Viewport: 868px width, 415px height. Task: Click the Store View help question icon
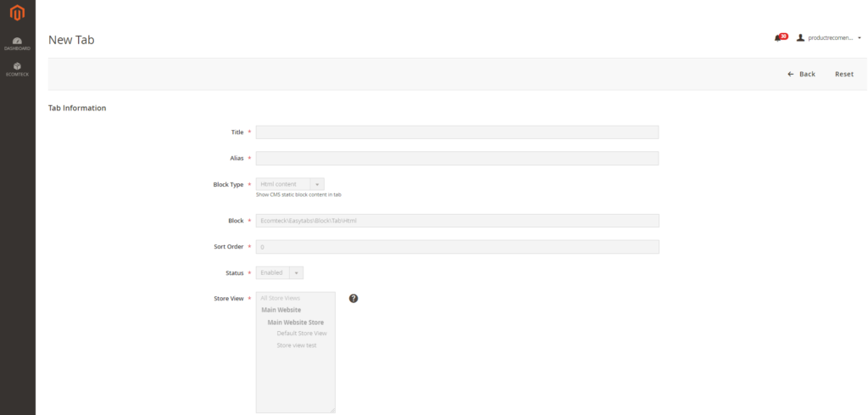353,299
